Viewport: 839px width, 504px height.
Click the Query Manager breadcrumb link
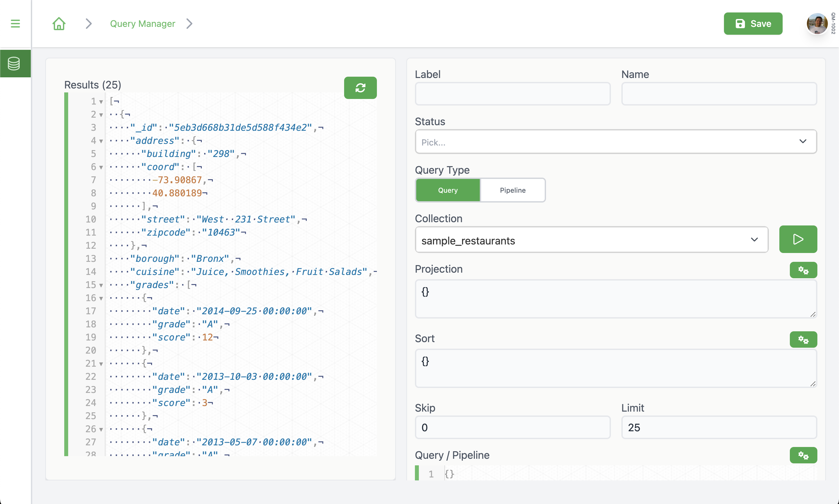click(x=142, y=24)
